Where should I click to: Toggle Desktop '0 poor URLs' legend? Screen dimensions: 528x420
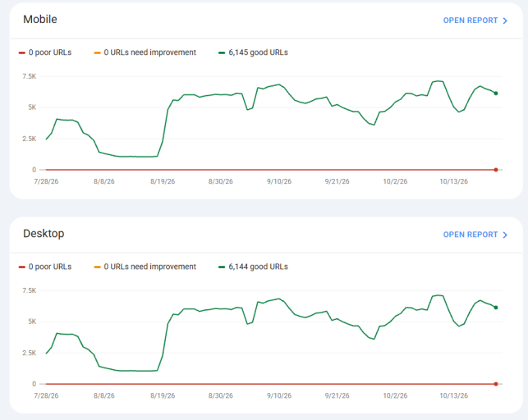click(45, 267)
